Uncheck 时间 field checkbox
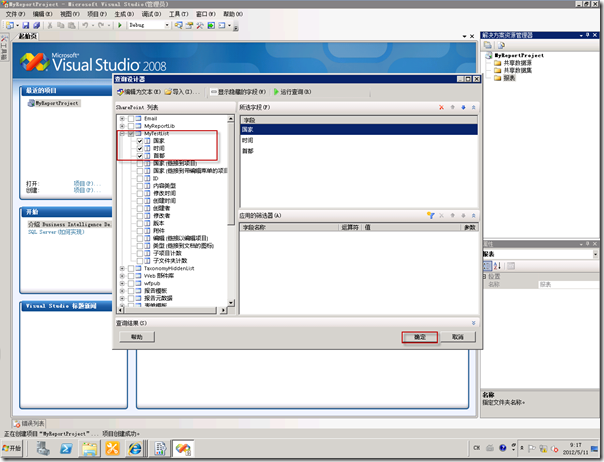The height and width of the screenshot is (462, 604). (140, 148)
